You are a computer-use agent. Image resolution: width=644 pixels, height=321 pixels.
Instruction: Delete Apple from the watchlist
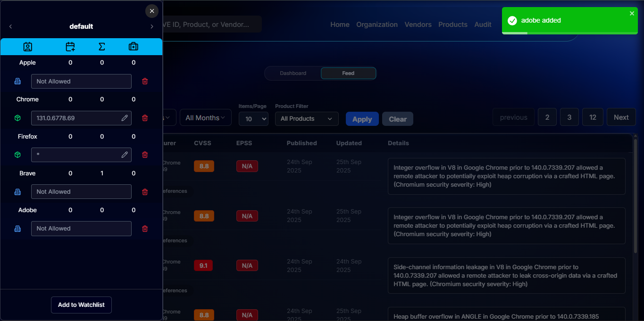(145, 81)
